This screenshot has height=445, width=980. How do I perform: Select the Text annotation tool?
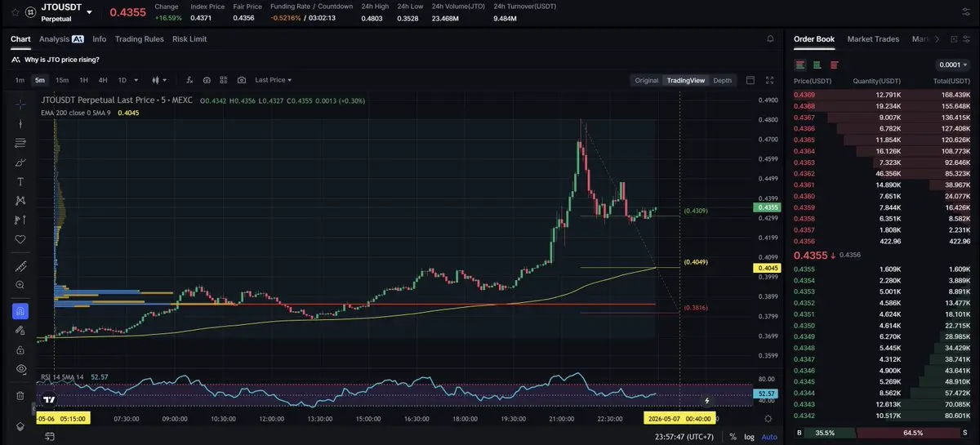(x=20, y=181)
